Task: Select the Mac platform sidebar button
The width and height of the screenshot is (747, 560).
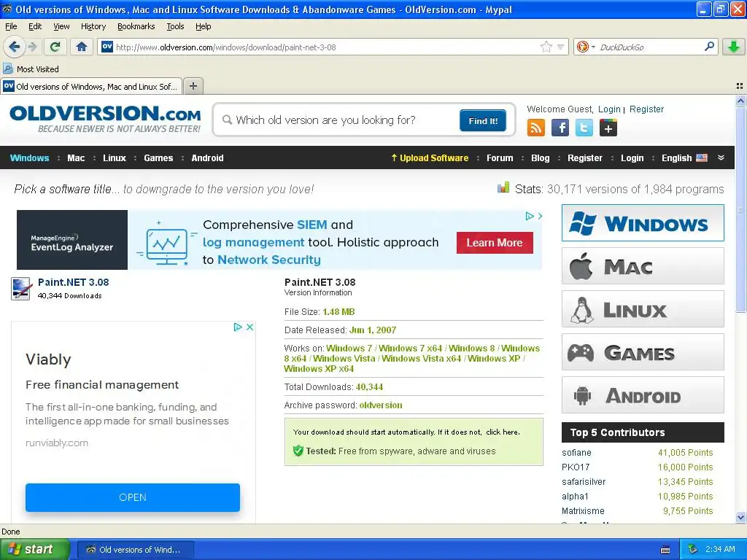Action: tap(643, 265)
